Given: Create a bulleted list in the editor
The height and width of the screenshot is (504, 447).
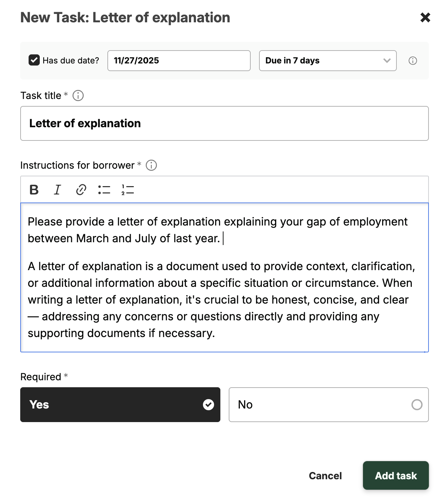Looking at the screenshot, I should (x=104, y=190).
